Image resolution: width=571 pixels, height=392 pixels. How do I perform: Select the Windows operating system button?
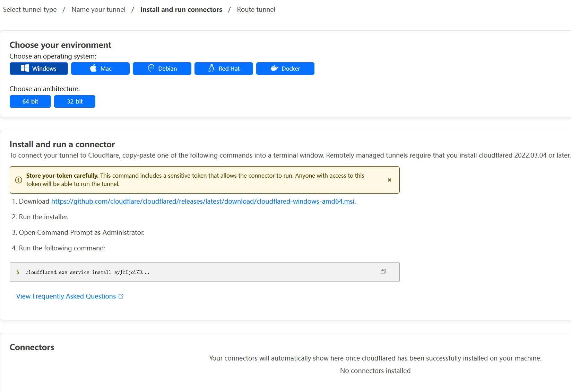[39, 69]
